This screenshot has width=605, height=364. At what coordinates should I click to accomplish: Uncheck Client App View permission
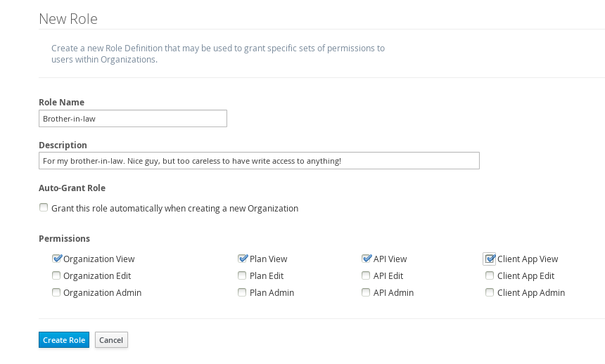[x=490, y=259]
